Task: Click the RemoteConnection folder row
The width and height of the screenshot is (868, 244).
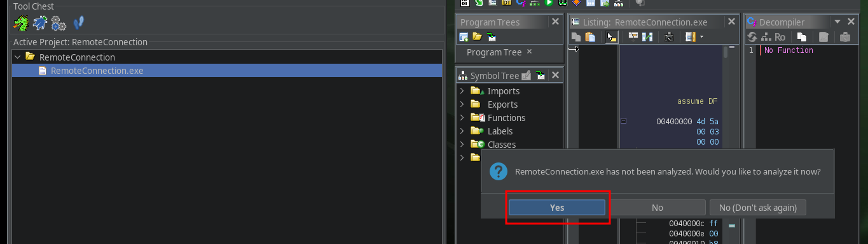Action: [227, 57]
